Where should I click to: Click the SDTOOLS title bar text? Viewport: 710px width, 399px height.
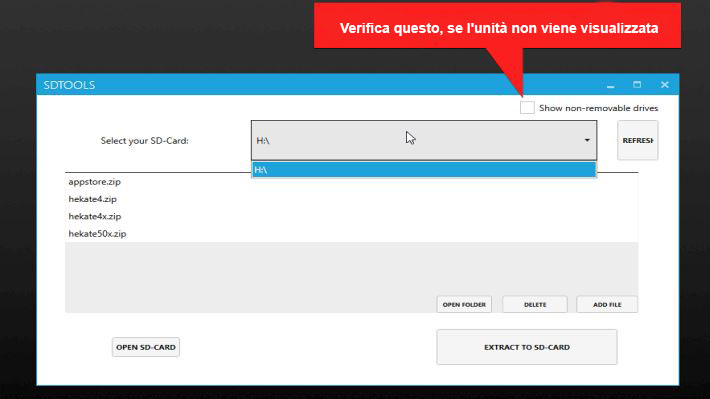click(x=69, y=85)
